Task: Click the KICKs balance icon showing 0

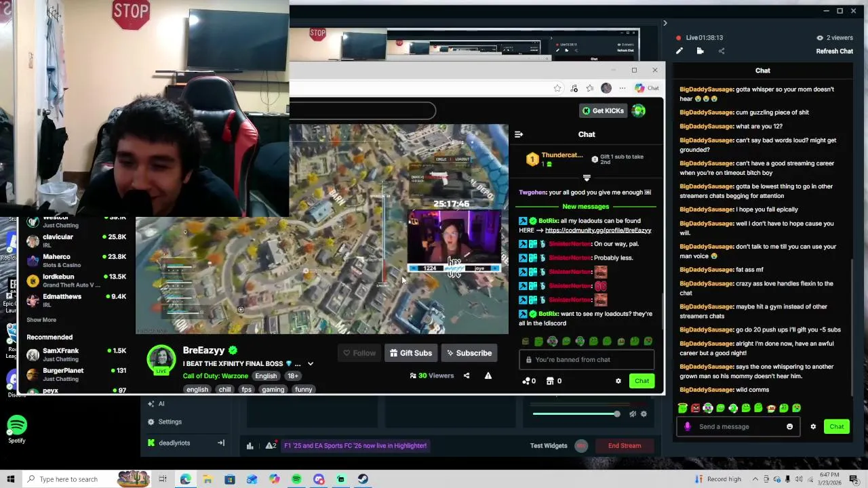Action: [x=529, y=382]
